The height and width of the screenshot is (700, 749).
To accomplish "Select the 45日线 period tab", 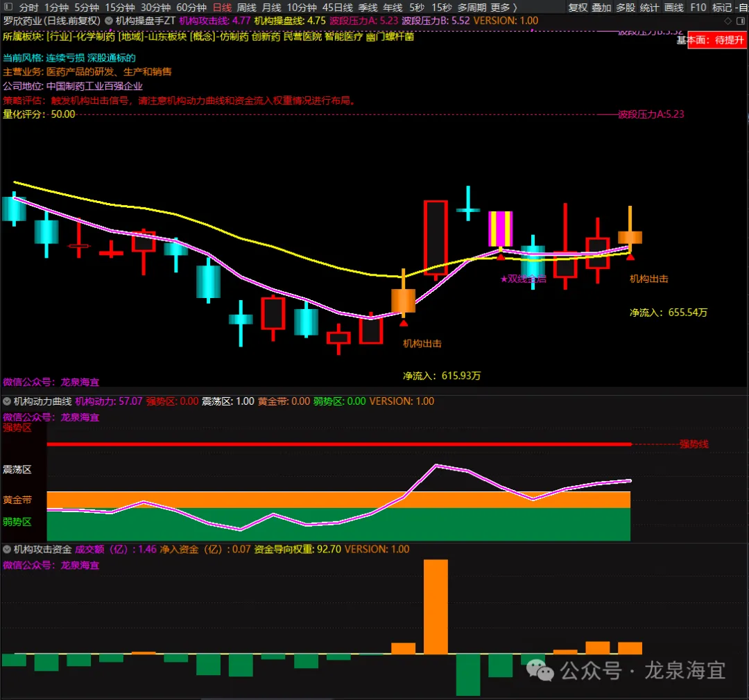I will pyautogui.click(x=338, y=8).
